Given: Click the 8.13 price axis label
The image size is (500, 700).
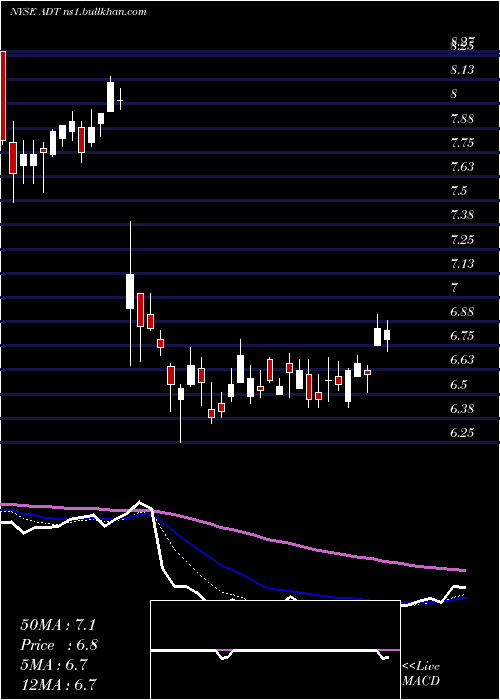Looking at the screenshot, I should coord(462,70).
